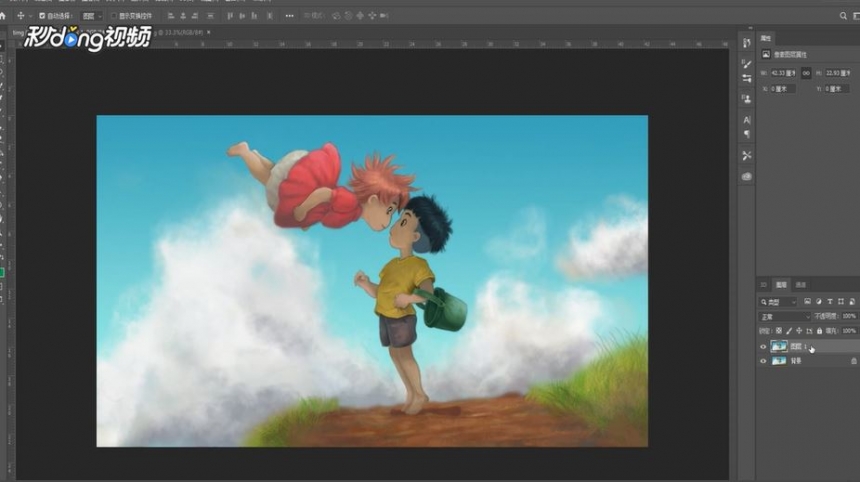The width and height of the screenshot is (860, 482).
Task: Open the crossed tools panel icon in dock
Action: [x=746, y=156]
